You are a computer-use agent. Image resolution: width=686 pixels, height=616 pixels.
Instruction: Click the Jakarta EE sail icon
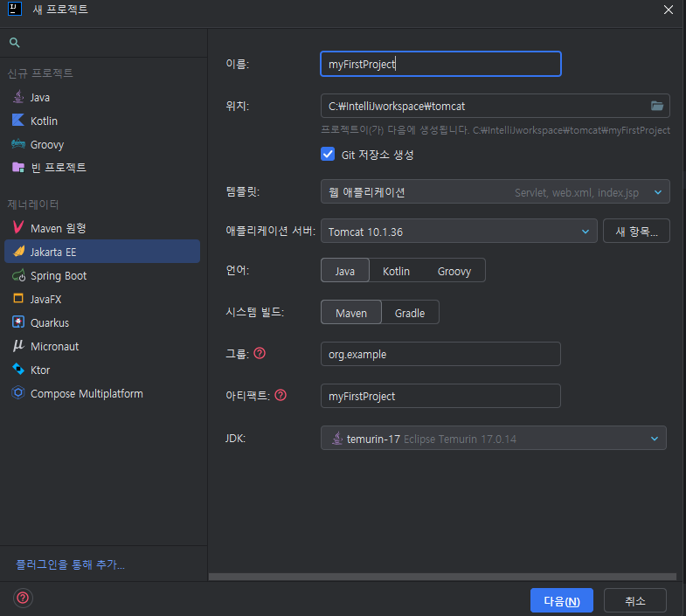pos(19,251)
